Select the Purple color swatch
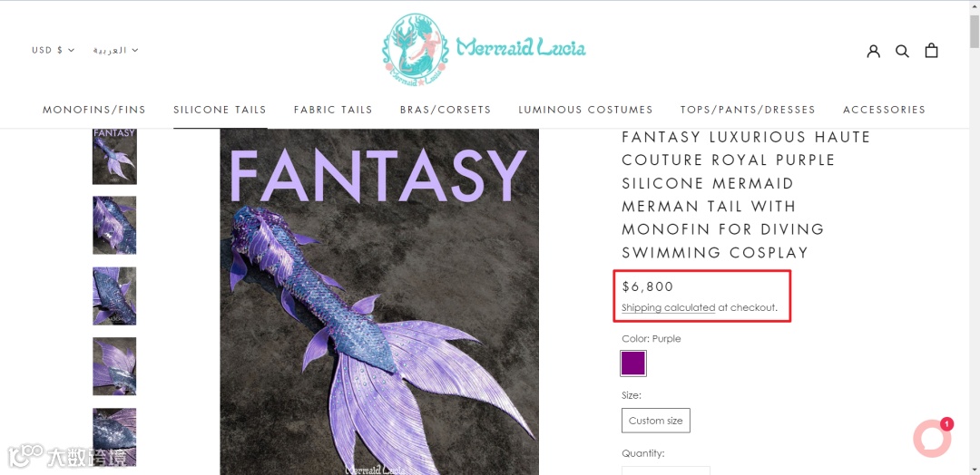This screenshot has height=475, width=980. [633, 364]
